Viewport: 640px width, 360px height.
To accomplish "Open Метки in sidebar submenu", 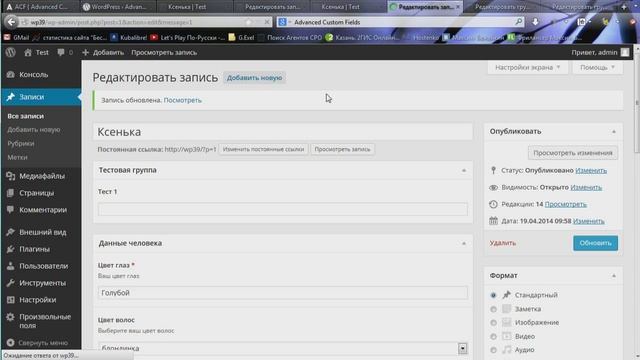I will [x=17, y=158].
